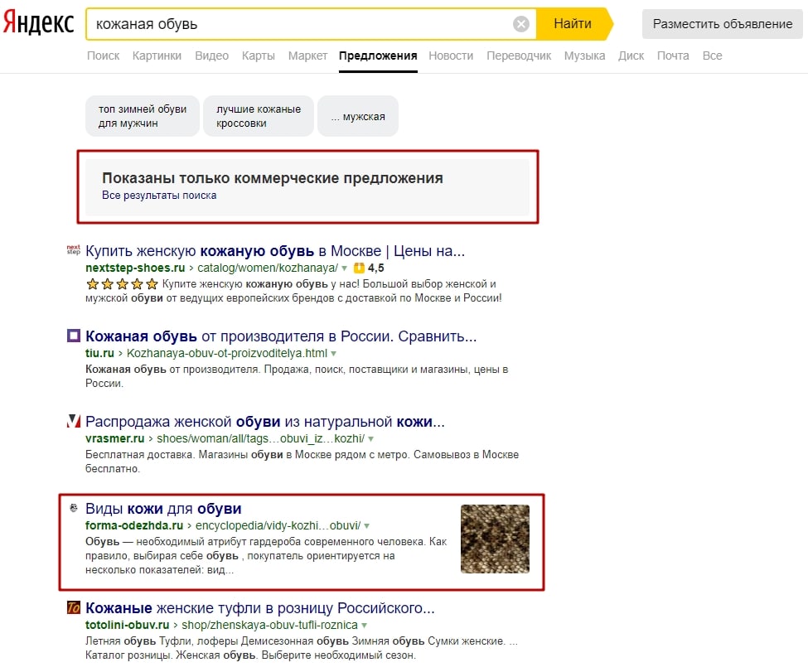
Task: Click the snakeskin leather thumbnail image
Action: 495,539
